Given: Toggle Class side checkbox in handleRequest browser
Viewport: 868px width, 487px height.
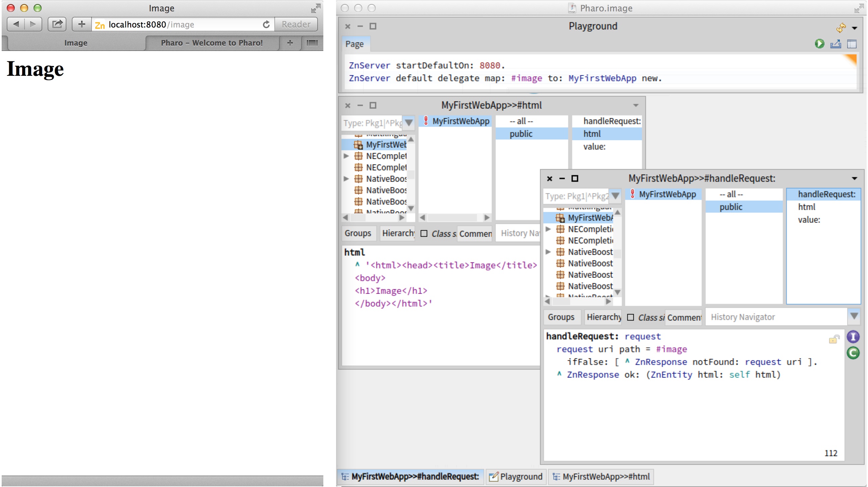Looking at the screenshot, I should click(631, 317).
